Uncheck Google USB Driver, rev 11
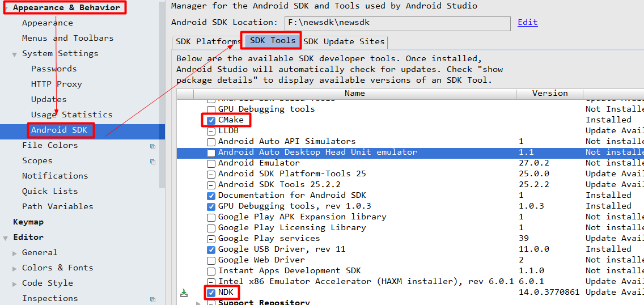The height and width of the screenshot is (305, 644). pos(211,249)
